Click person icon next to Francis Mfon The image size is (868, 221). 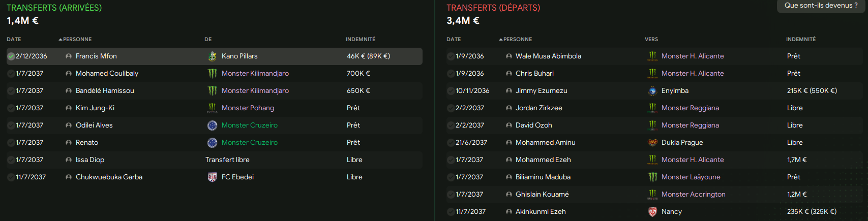[x=69, y=56]
